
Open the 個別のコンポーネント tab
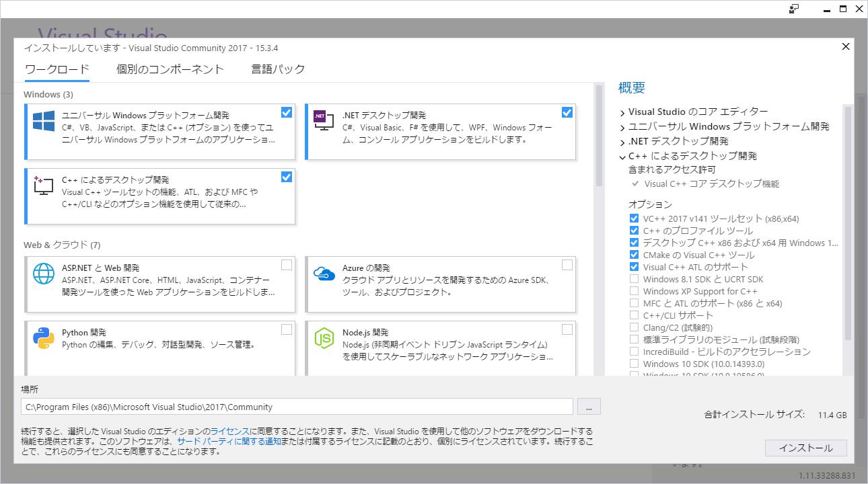[170, 69]
